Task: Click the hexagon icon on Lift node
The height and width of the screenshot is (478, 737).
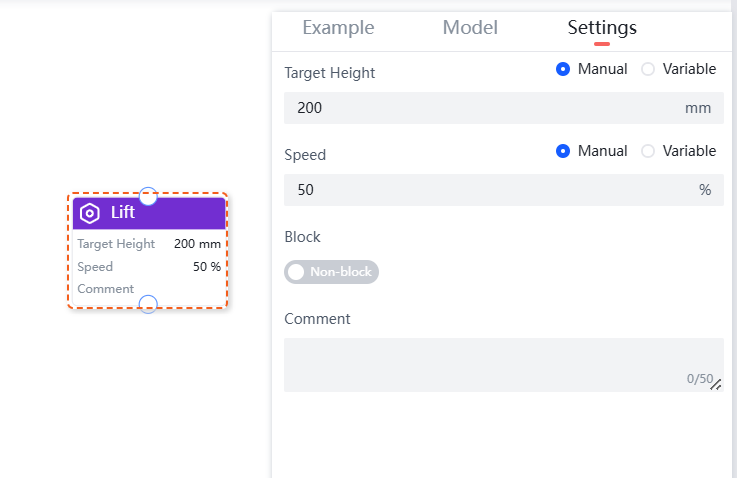Action: coord(90,213)
